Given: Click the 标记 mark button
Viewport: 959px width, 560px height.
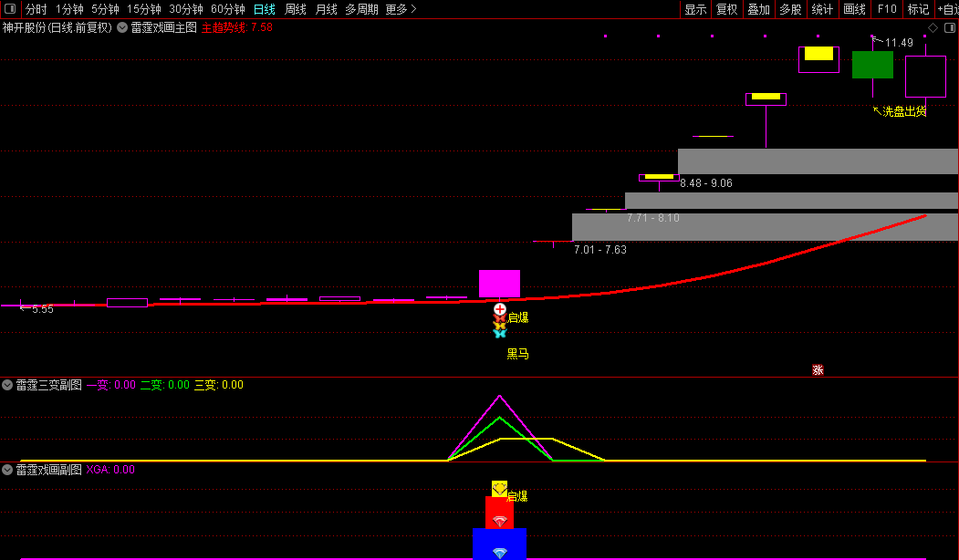Looking at the screenshot, I should click(x=918, y=9).
